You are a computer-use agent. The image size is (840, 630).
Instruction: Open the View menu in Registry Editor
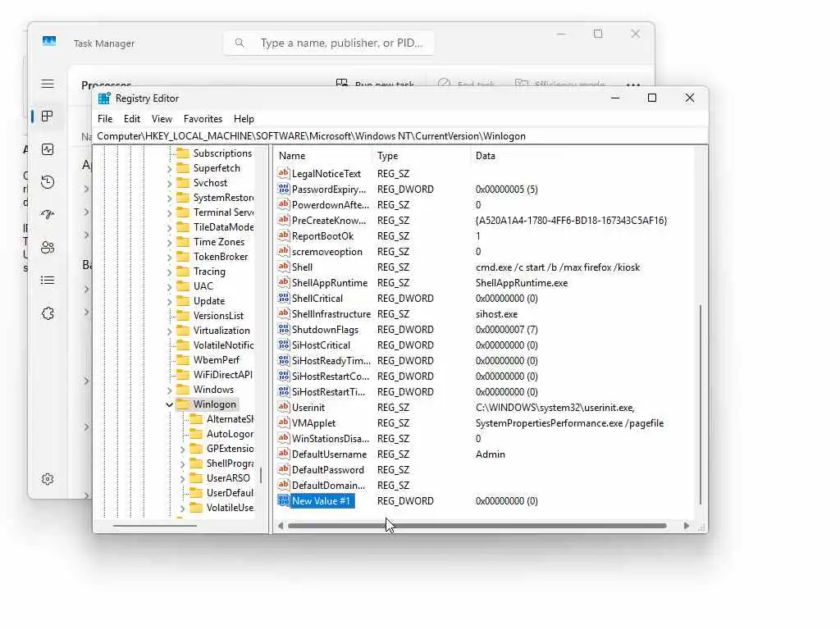pos(162,119)
